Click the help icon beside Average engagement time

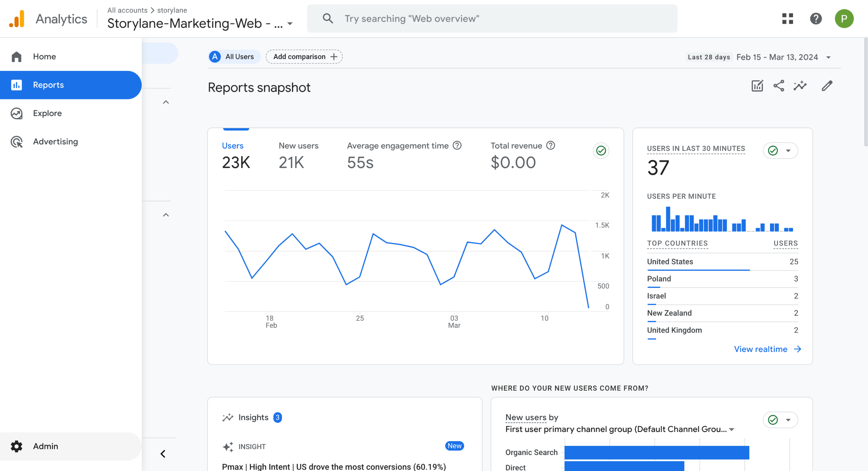tap(457, 145)
